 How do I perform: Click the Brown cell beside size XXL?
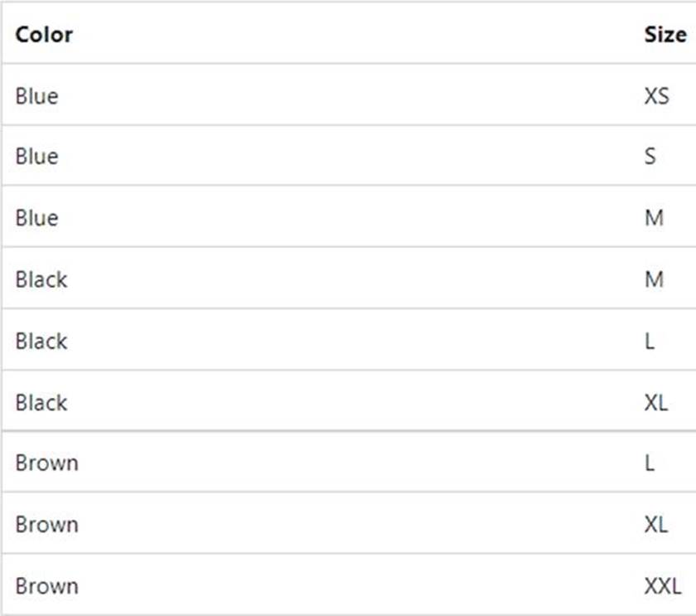tap(46, 585)
